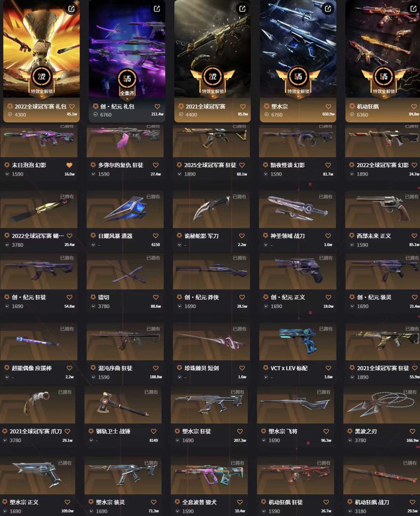Image resolution: width=420 pixels, height=516 pixels.
Task: Favorite the 塑水宗 bundle with heart icon
Action: (329, 107)
